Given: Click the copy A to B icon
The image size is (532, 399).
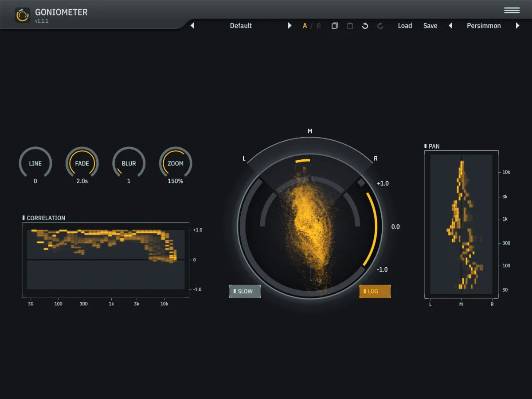Looking at the screenshot, I should (335, 26).
